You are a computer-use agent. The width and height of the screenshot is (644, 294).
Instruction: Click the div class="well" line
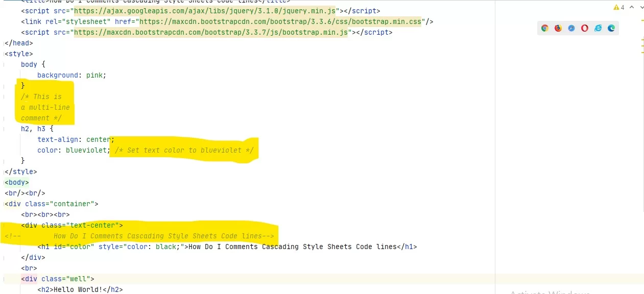58,279
